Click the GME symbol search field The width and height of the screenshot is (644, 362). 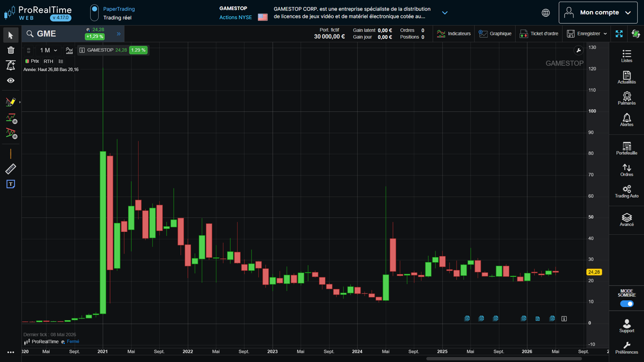point(55,34)
